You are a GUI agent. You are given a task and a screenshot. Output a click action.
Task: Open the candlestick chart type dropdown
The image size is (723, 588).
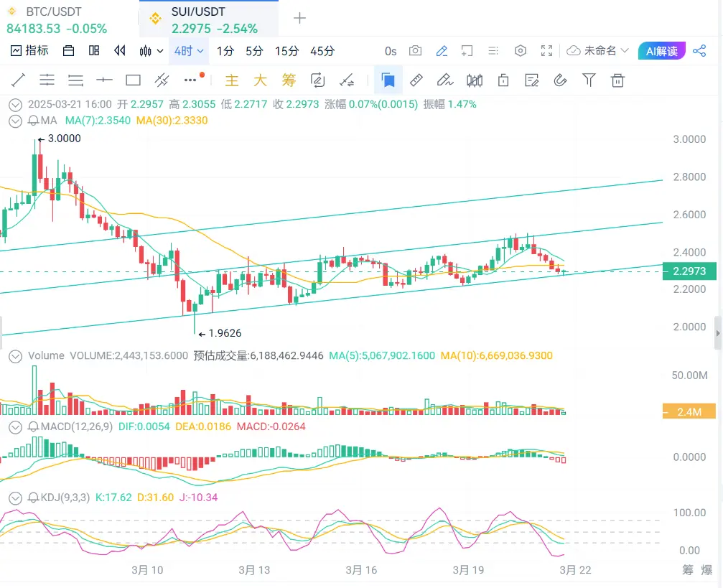tap(151, 51)
